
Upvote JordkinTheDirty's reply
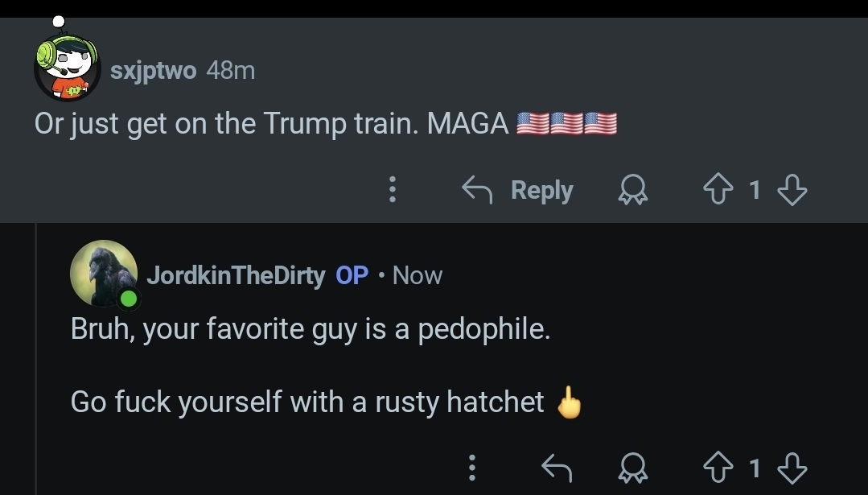(x=719, y=467)
